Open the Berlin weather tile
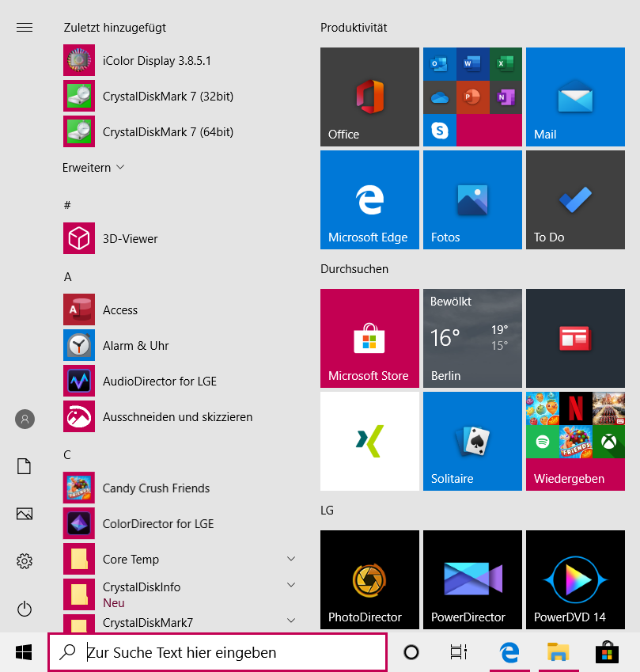 coord(472,338)
